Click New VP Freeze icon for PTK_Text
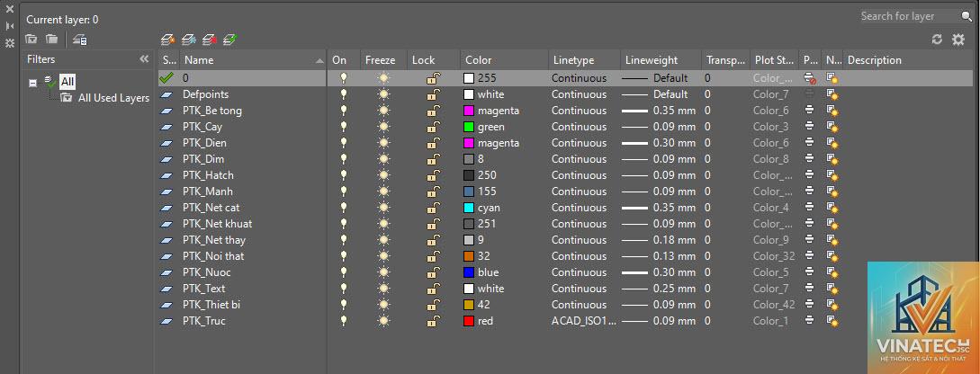Viewport: 980px width, 374px height. click(x=832, y=289)
